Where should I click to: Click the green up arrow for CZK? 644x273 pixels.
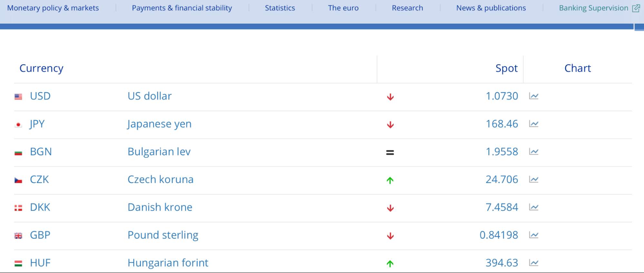(x=390, y=180)
